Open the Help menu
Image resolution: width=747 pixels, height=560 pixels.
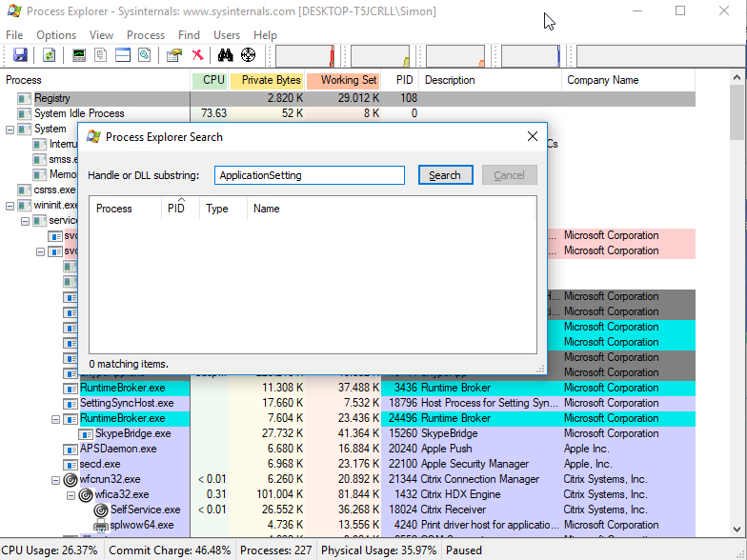265,35
